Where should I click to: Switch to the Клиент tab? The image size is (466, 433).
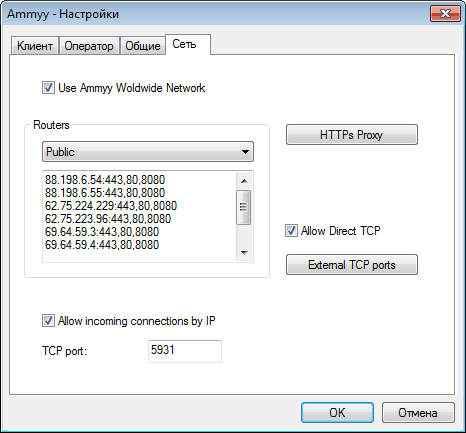[x=35, y=46]
